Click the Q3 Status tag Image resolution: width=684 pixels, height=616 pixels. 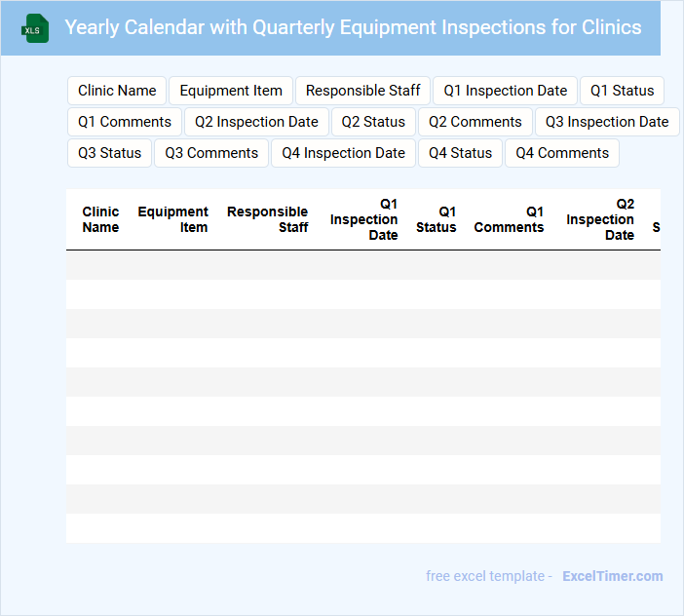pyautogui.click(x=109, y=153)
